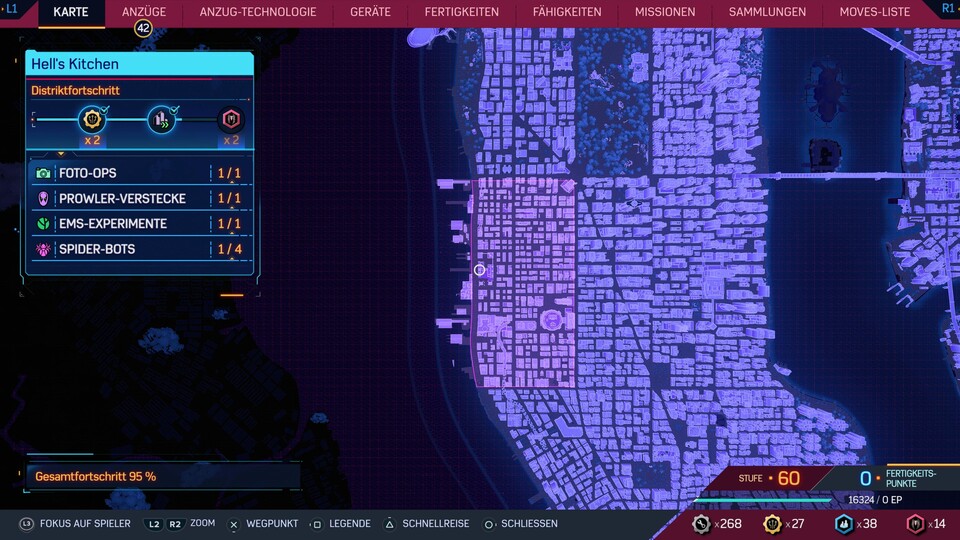Select the FERTIGKEITEN tab

462,12
